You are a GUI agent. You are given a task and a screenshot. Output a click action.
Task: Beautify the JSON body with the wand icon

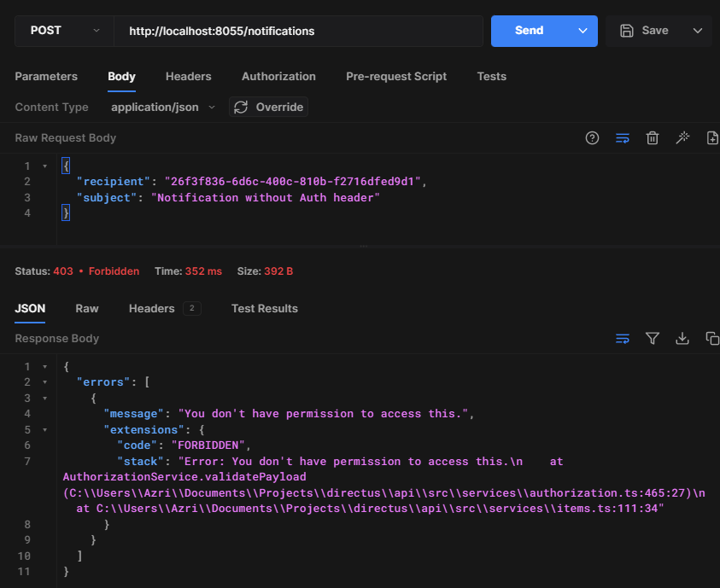682,137
